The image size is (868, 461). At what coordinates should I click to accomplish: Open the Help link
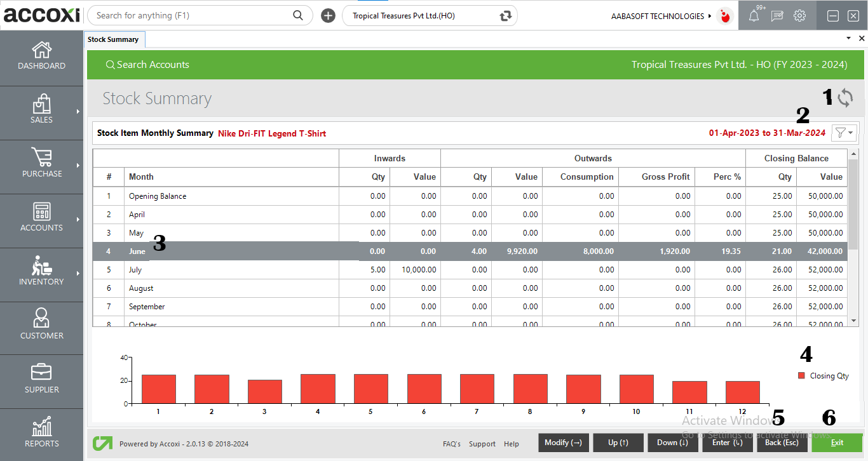(x=512, y=444)
